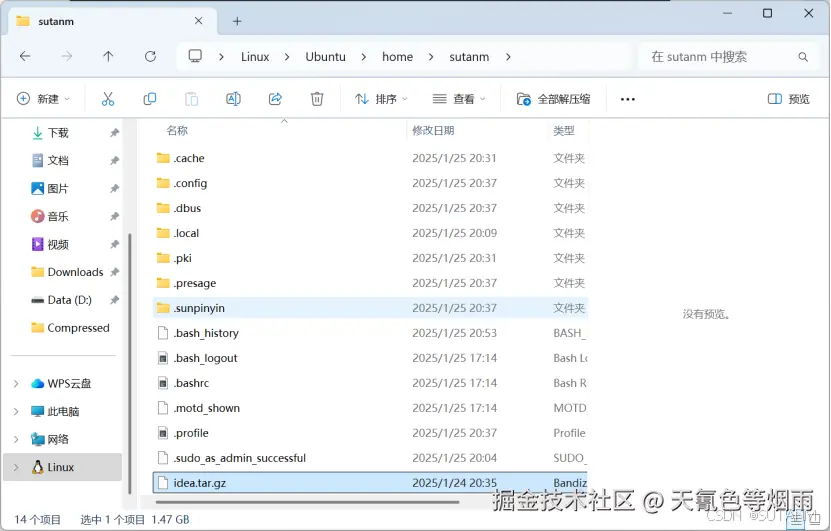Click the Delete trash can icon
This screenshot has height=531, width=831.
click(317, 99)
